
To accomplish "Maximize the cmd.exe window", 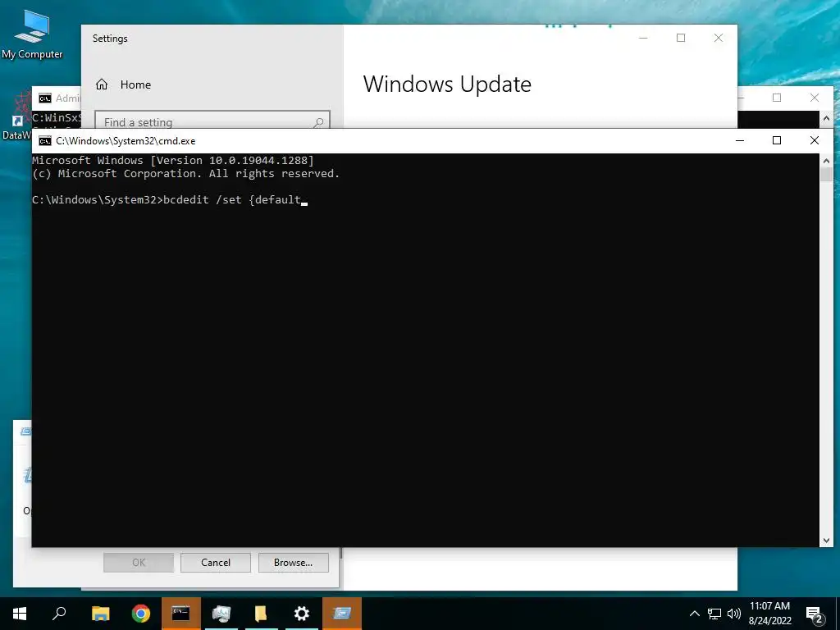I will pyautogui.click(x=777, y=140).
